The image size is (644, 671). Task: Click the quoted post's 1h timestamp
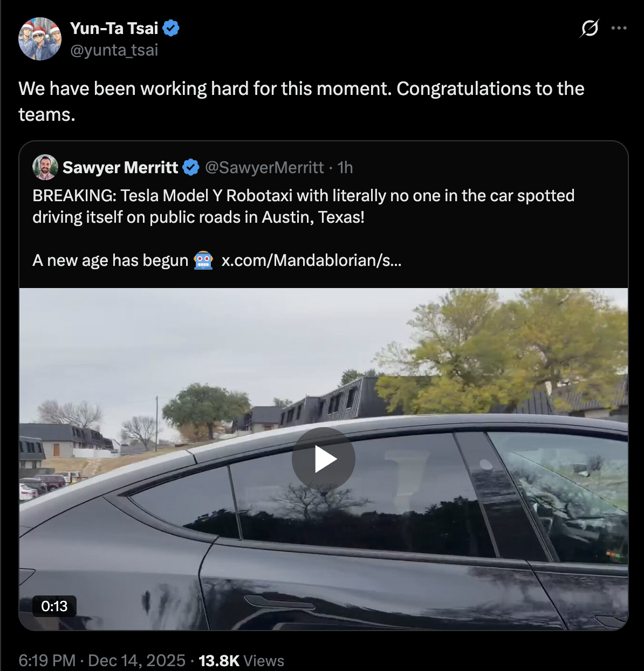pyautogui.click(x=345, y=168)
